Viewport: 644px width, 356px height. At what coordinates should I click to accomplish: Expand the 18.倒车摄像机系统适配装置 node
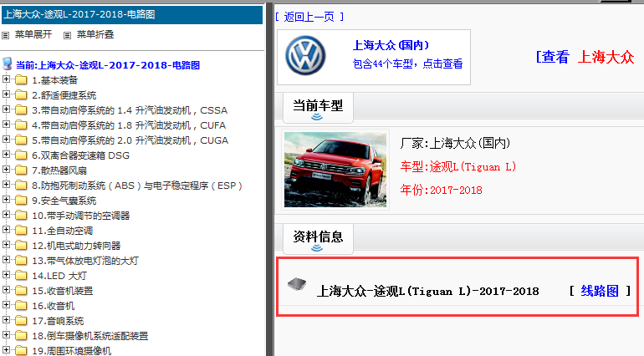[x=6, y=335]
